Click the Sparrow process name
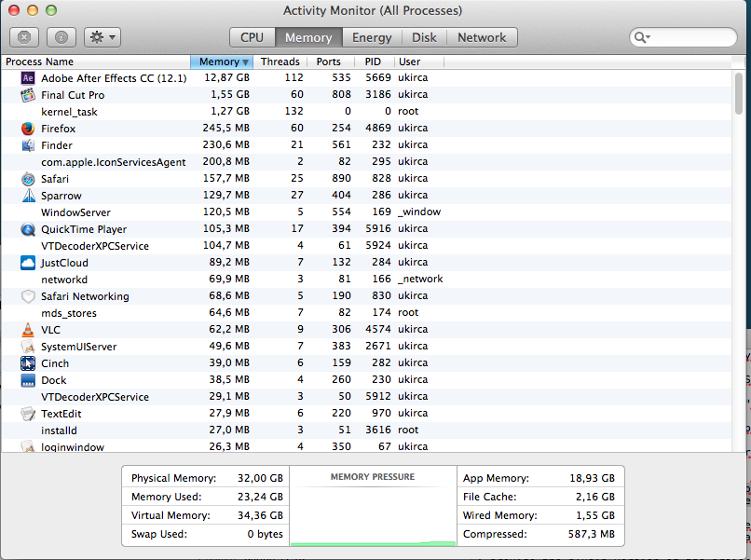 pyautogui.click(x=61, y=196)
